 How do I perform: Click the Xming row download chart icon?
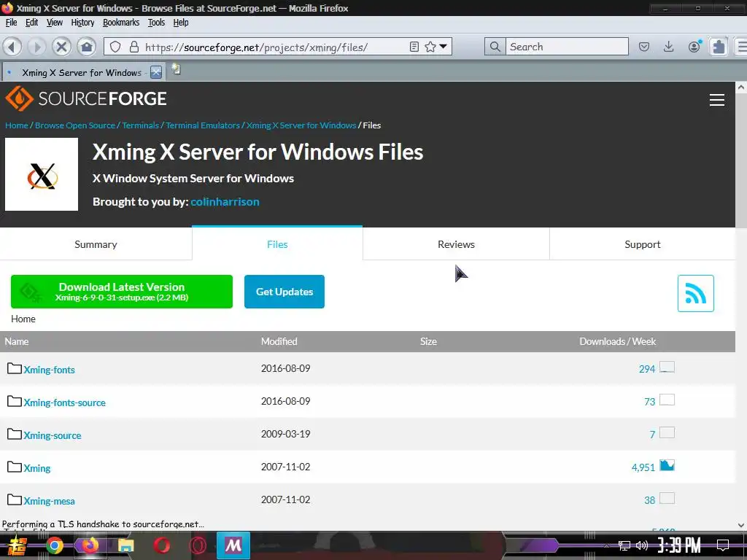tap(667, 465)
